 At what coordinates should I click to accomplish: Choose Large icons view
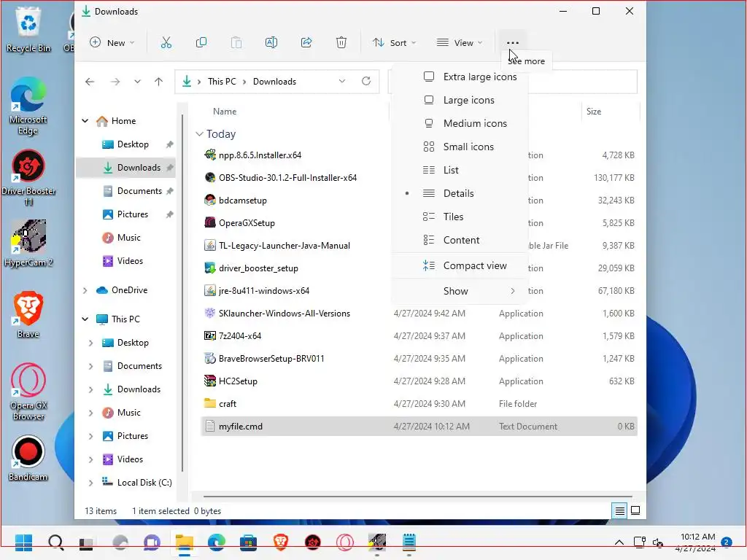tap(460, 100)
